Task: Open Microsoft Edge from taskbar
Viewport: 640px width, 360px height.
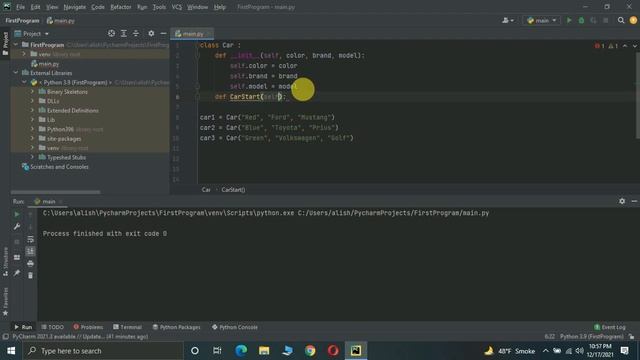Action: pyautogui.click(x=241, y=351)
